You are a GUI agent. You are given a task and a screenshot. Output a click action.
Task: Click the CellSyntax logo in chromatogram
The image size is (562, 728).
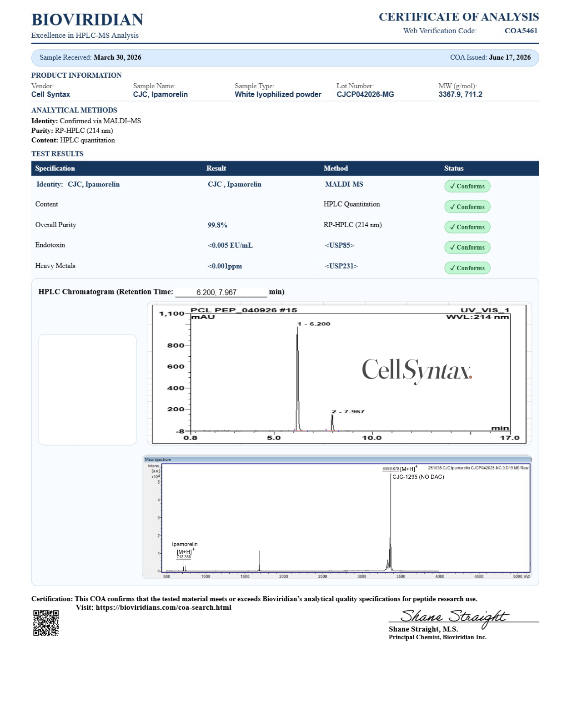point(417,370)
